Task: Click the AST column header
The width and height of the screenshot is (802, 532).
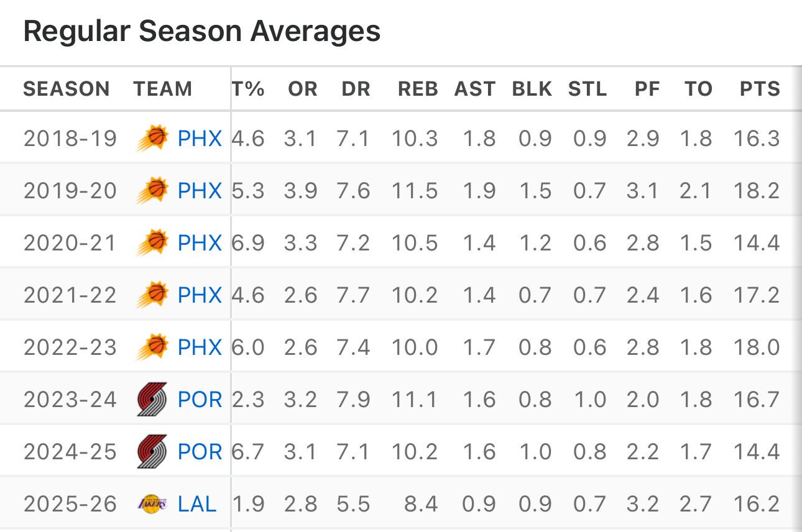Action: (x=475, y=89)
